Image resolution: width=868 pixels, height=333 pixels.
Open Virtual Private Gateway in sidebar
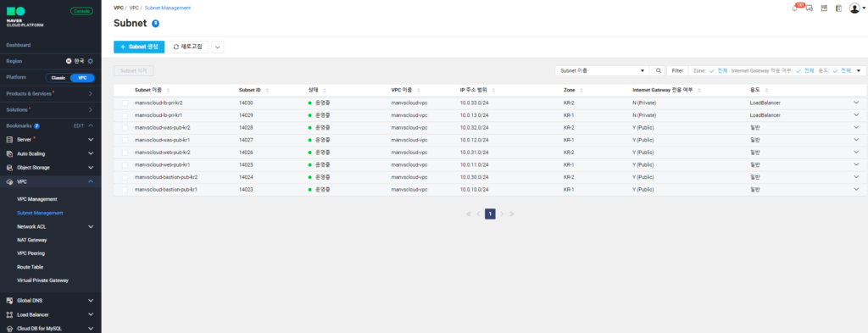pyautogui.click(x=42, y=280)
